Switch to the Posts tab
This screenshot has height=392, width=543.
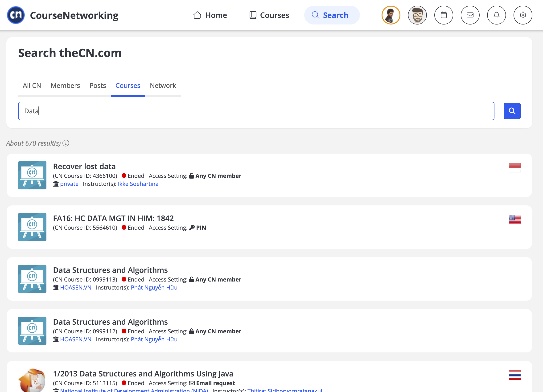(x=98, y=86)
